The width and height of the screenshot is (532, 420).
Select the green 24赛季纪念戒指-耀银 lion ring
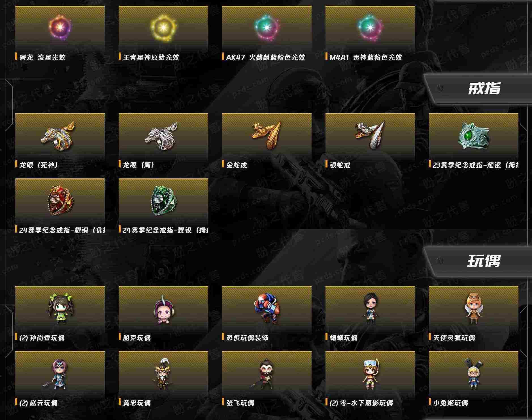(x=163, y=201)
